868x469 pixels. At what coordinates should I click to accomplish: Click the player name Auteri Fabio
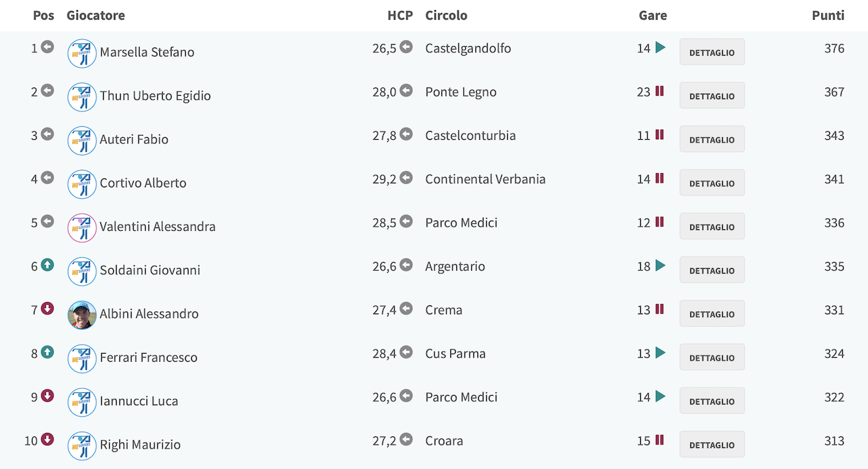(x=134, y=139)
